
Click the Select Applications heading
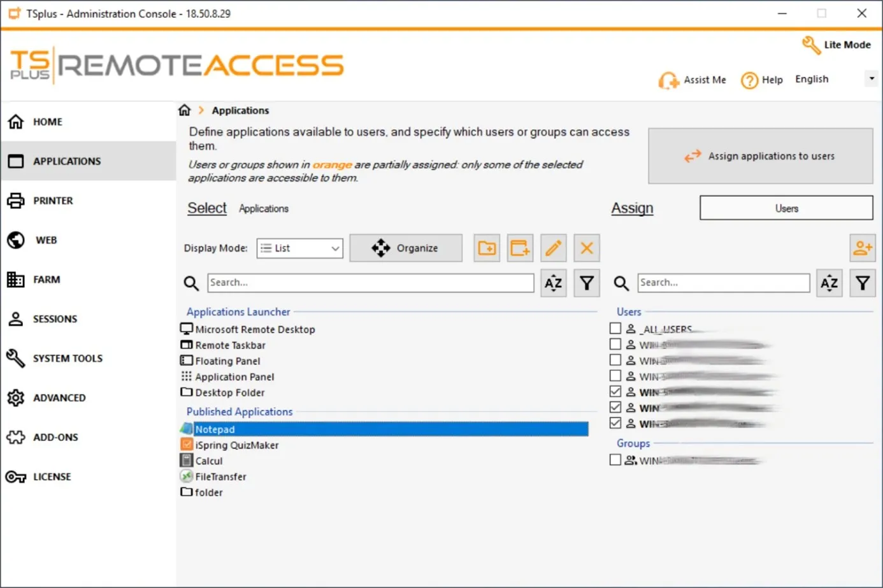(238, 208)
